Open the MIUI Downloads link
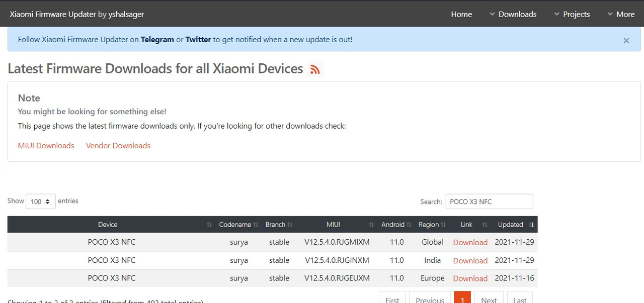Screen dimensions: 644x303 (46, 146)
